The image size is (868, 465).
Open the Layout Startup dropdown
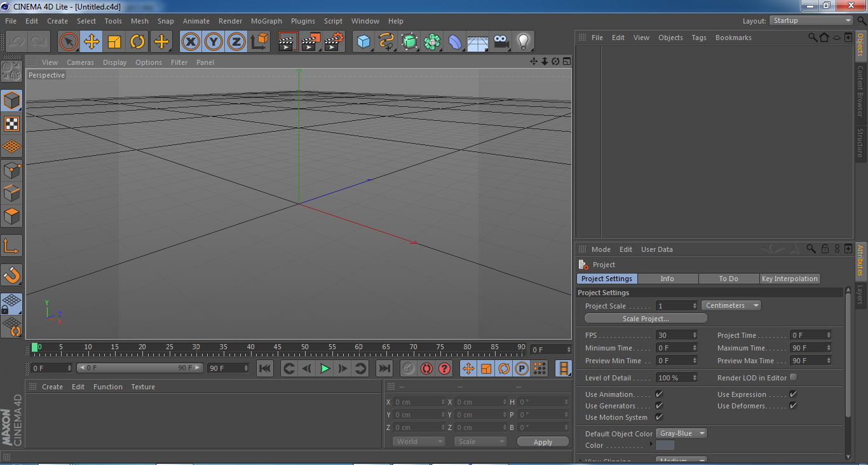(x=811, y=20)
